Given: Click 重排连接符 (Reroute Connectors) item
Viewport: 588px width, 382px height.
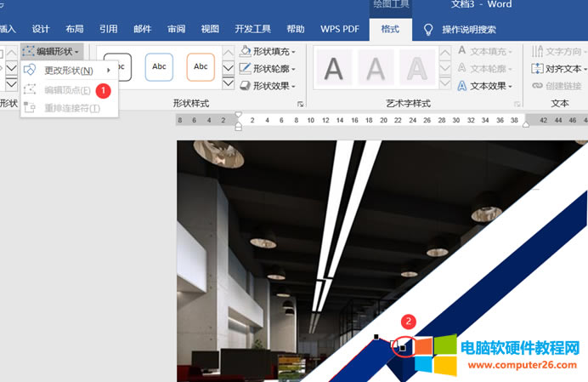Looking at the screenshot, I should coord(71,108).
